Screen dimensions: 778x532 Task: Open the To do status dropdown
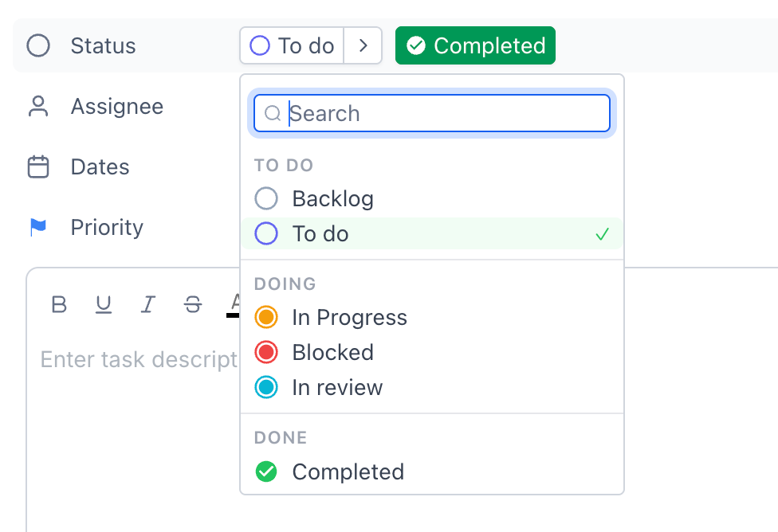click(292, 45)
